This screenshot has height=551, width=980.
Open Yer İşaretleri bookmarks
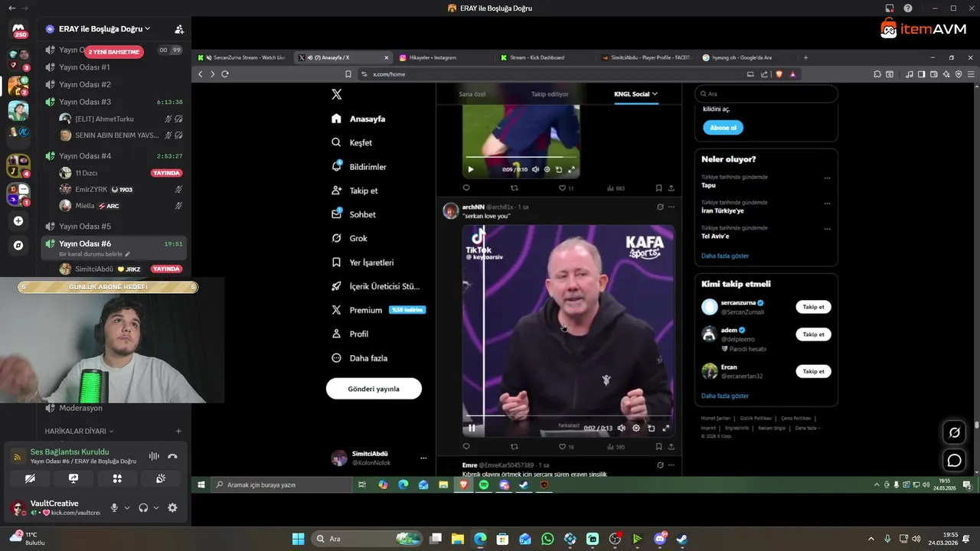point(362,262)
